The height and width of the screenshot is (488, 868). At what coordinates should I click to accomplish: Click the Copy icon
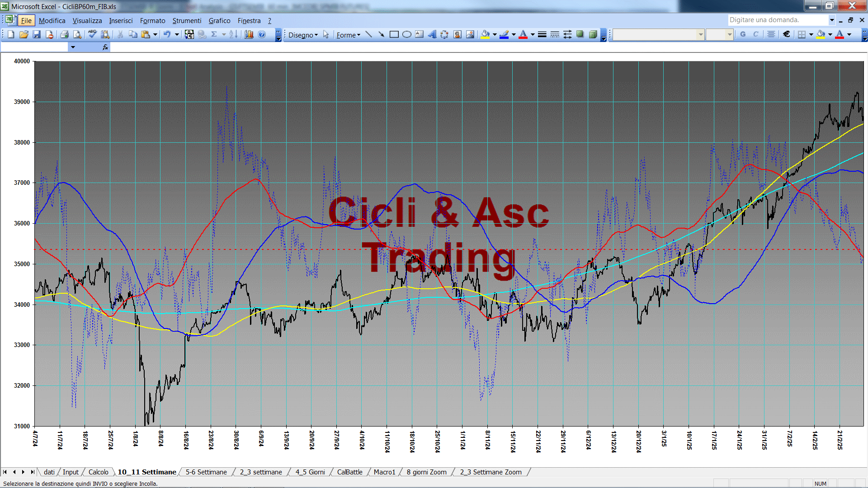[133, 34]
